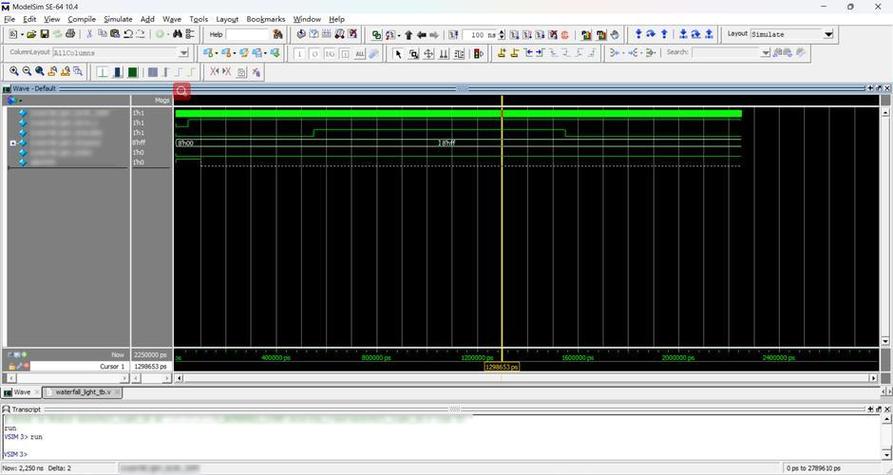893x475 pixels.
Task: Click the waveform horizontal scrollbar
Action: (x=525, y=378)
